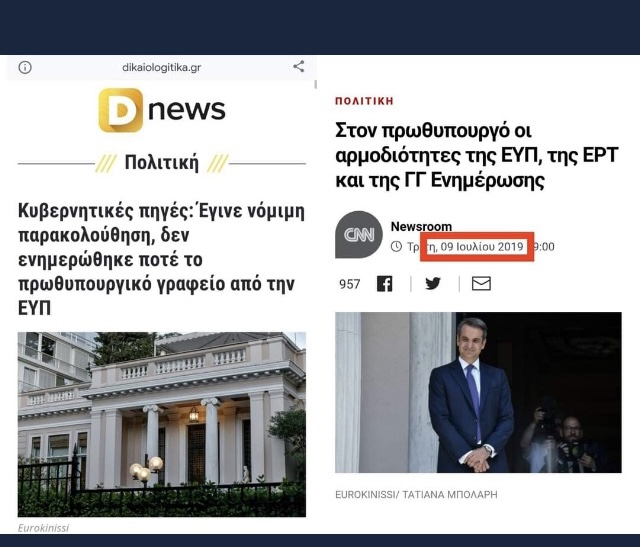Click the clock icon beside the date

pos(396,247)
